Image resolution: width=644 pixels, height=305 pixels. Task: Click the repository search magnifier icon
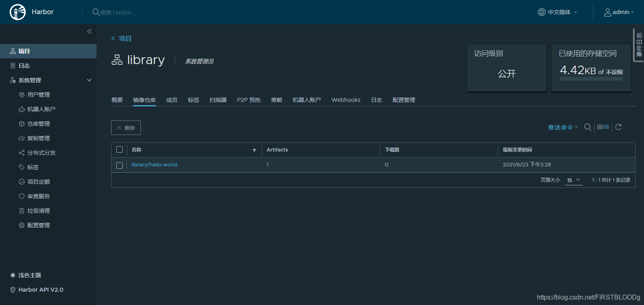[x=588, y=127]
